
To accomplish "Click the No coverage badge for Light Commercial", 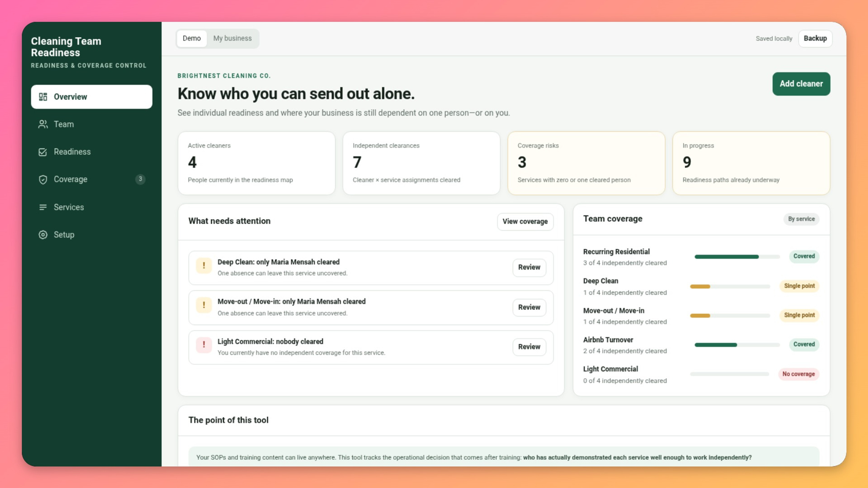I will [x=798, y=374].
